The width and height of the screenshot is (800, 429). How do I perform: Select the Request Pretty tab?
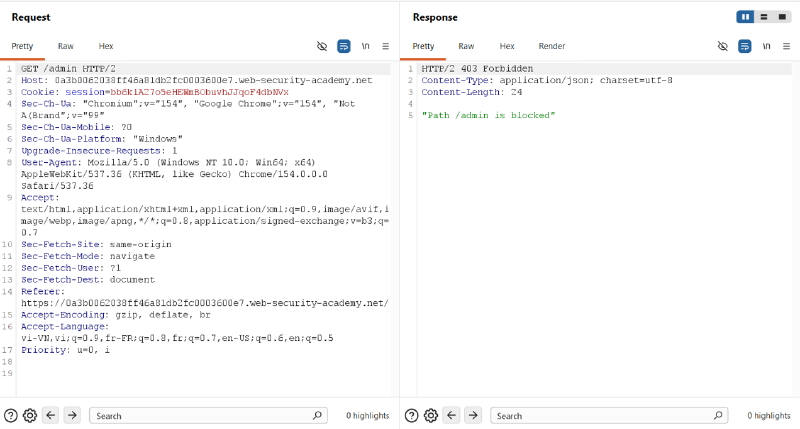click(x=22, y=46)
